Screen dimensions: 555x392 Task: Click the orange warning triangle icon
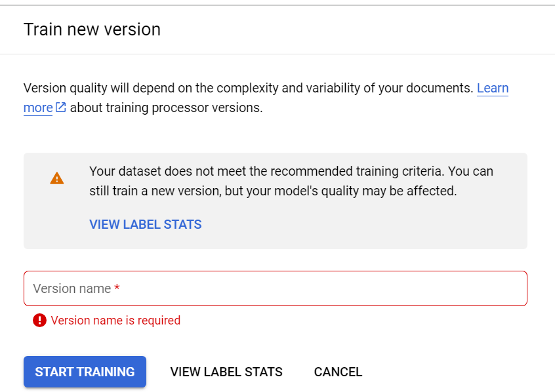57,178
